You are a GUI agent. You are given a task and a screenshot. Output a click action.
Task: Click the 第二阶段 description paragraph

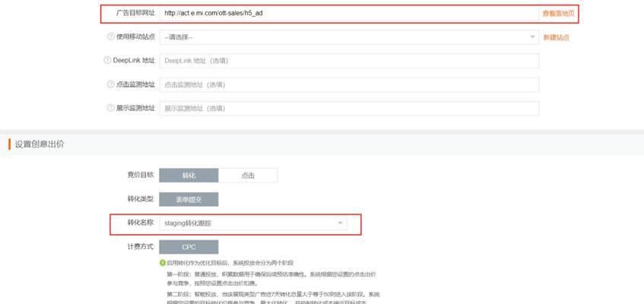click(x=273, y=299)
